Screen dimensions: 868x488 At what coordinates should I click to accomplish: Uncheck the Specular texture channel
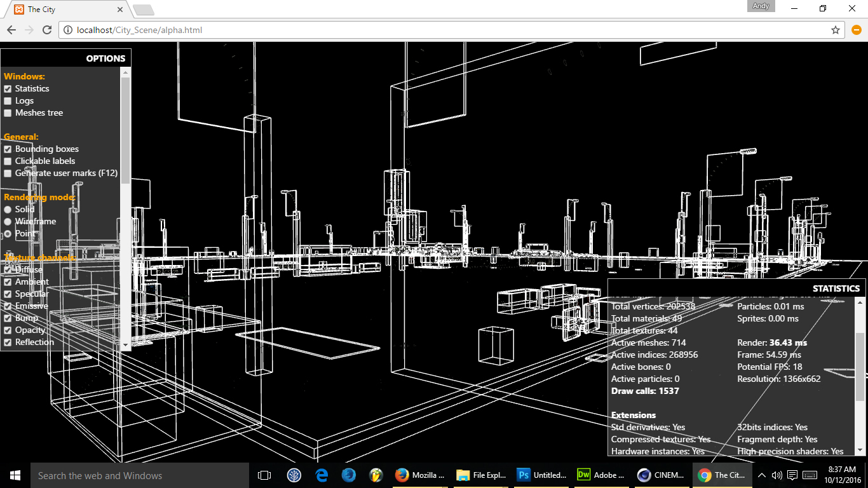click(x=8, y=294)
